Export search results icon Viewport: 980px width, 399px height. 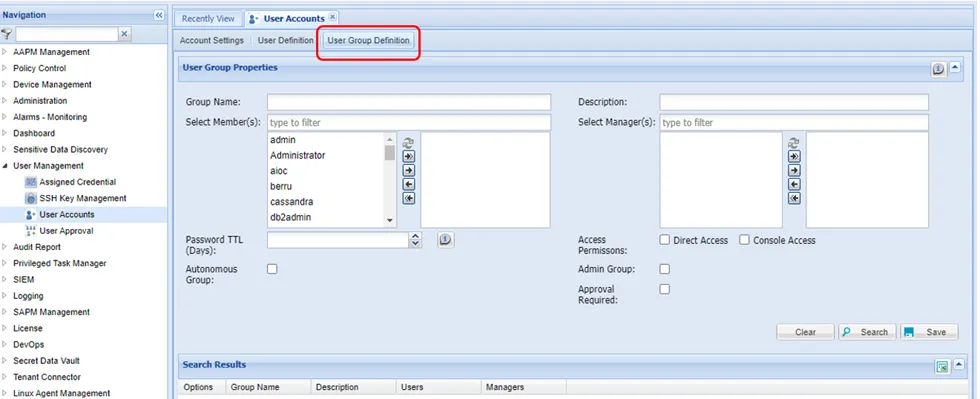942,367
